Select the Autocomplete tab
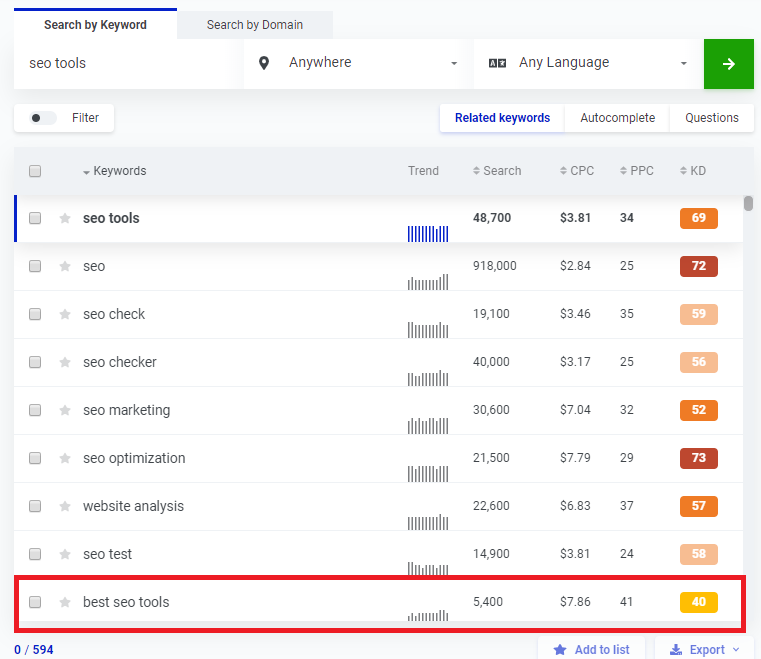 click(x=617, y=118)
